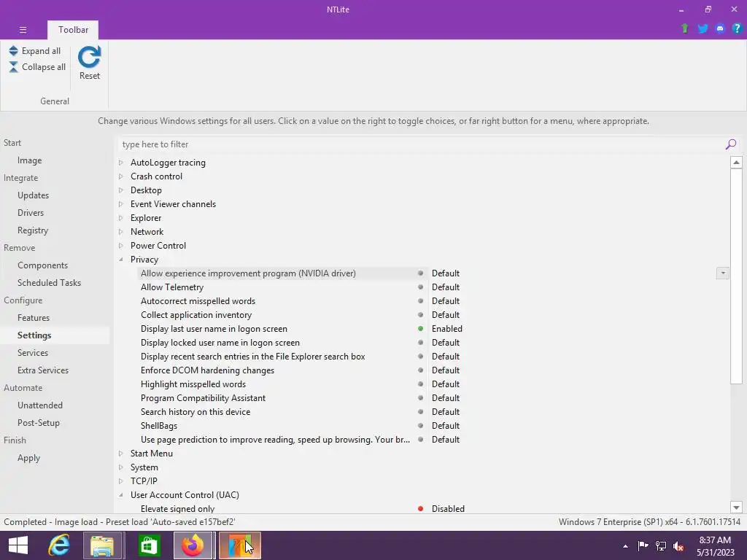The width and height of the screenshot is (747, 560).
Task: Open Services page in sidebar
Action: pyautogui.click(x=32, y=353)
